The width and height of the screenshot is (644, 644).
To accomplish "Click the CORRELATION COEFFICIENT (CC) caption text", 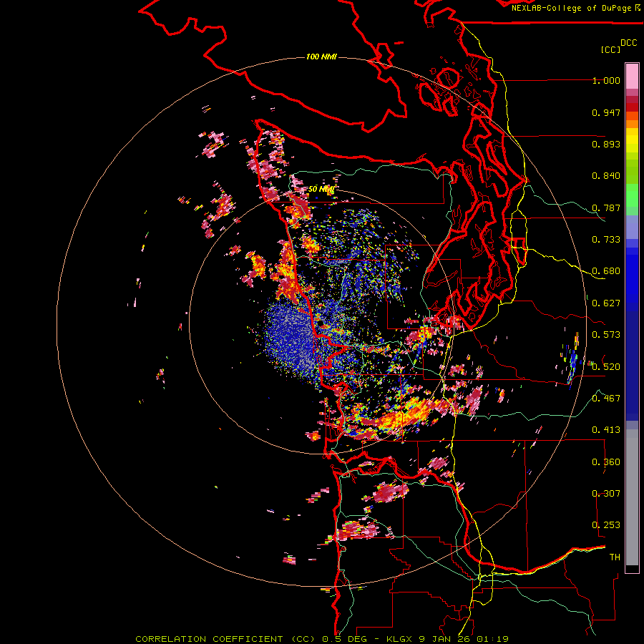I will click(x=225, y=639).
